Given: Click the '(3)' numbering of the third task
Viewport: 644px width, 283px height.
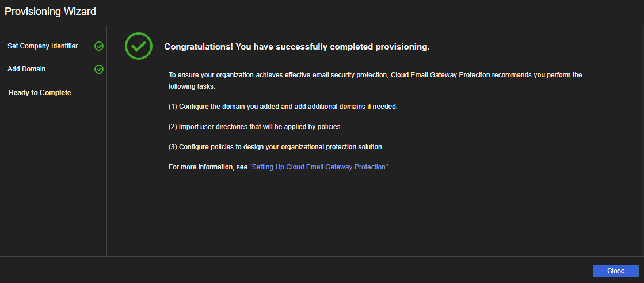Looking at the screenshot, I should tap(173, 147).
